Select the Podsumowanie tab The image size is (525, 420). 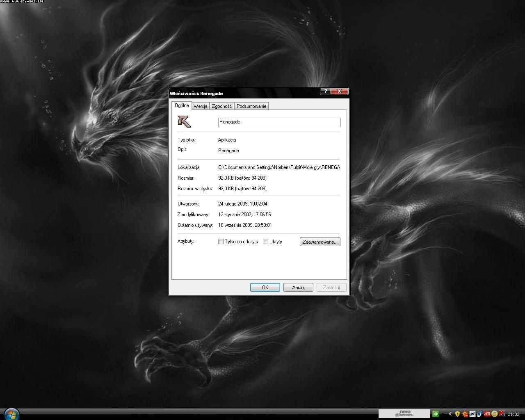(251, 106)
